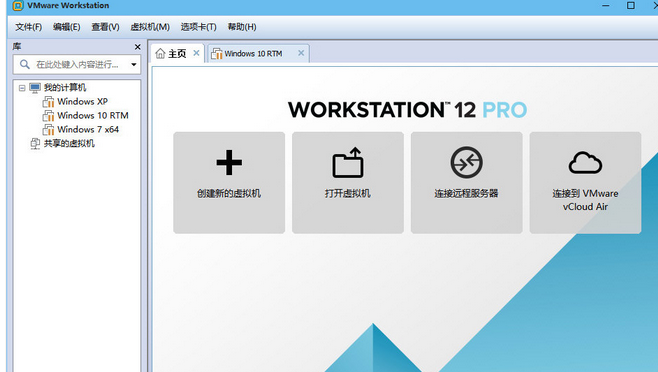Click the Windows XP VM icon
Screen dimensions: 658x372
coord(49,102)
